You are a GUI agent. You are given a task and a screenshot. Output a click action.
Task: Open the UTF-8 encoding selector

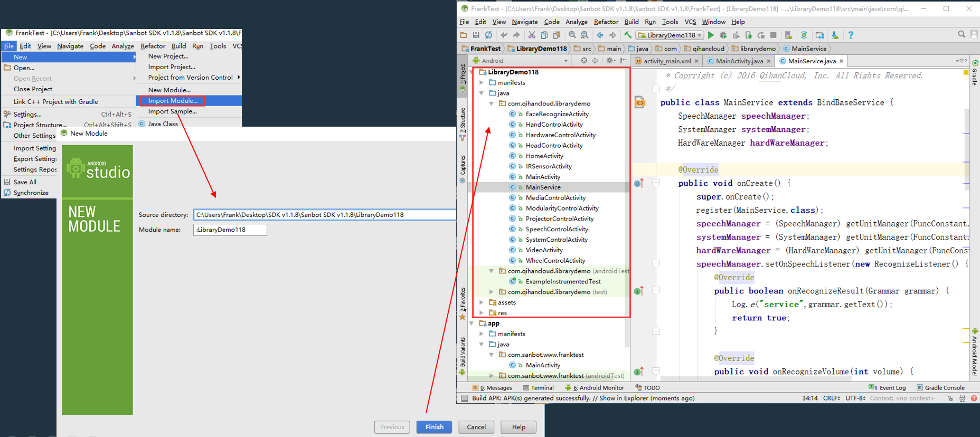click(x=855, y=398)
